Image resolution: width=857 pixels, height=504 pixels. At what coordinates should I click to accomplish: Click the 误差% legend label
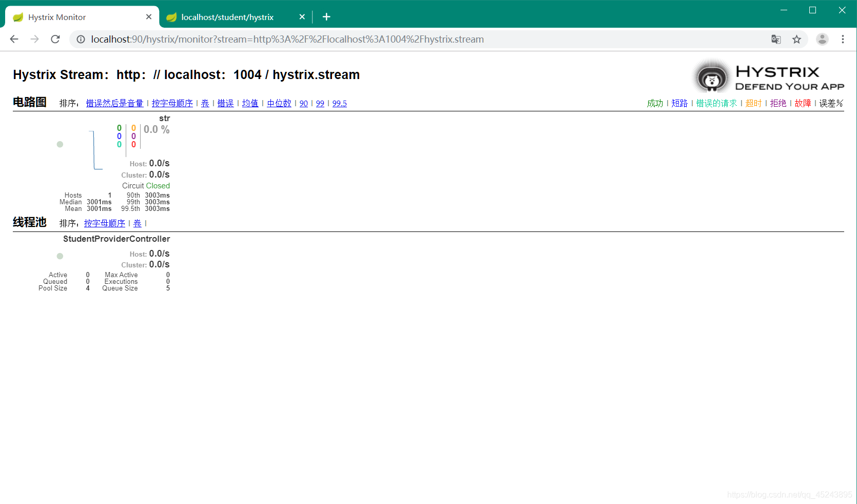831,103
